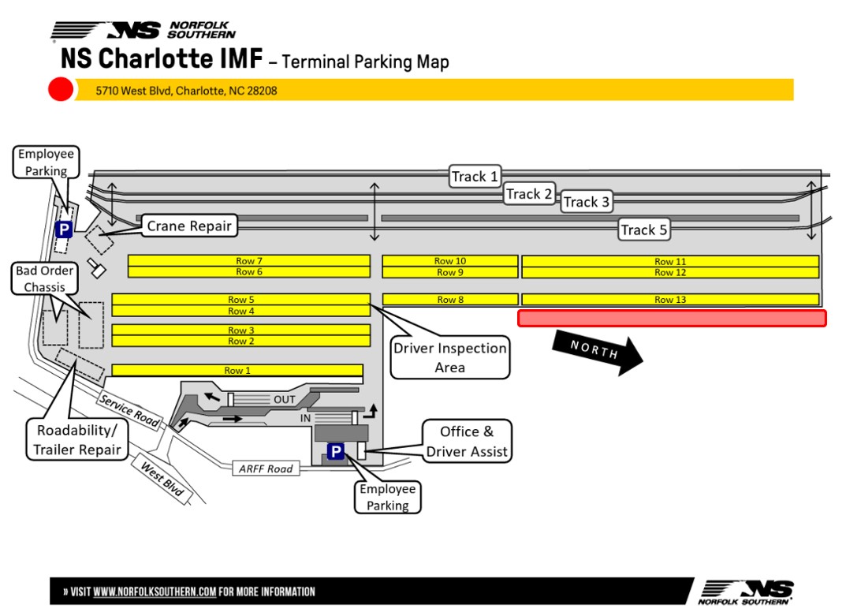Click the 5710 West Blvd address text
846x616 pixels.
pyautogui.click(x=186, y=91)
